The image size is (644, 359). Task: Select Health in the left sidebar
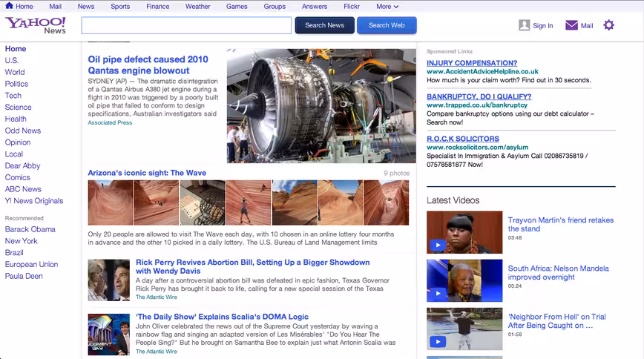coord(16,119)
